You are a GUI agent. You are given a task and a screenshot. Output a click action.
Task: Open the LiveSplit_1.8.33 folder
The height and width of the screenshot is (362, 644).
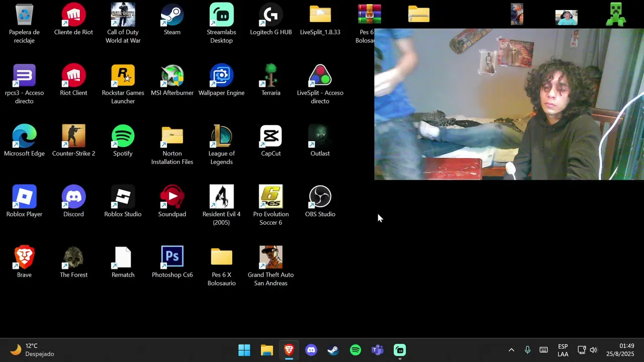coord(320,20)
